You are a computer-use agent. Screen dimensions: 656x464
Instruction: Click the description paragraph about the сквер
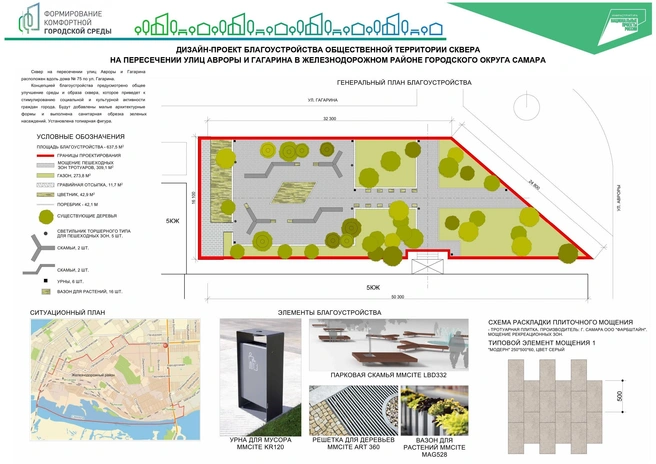click(84, 96)
